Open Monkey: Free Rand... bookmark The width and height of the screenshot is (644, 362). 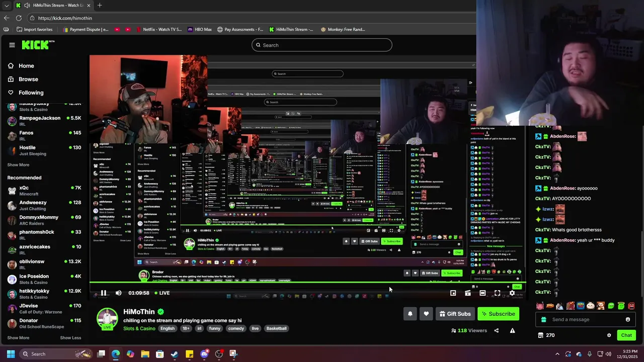point(343,29)
